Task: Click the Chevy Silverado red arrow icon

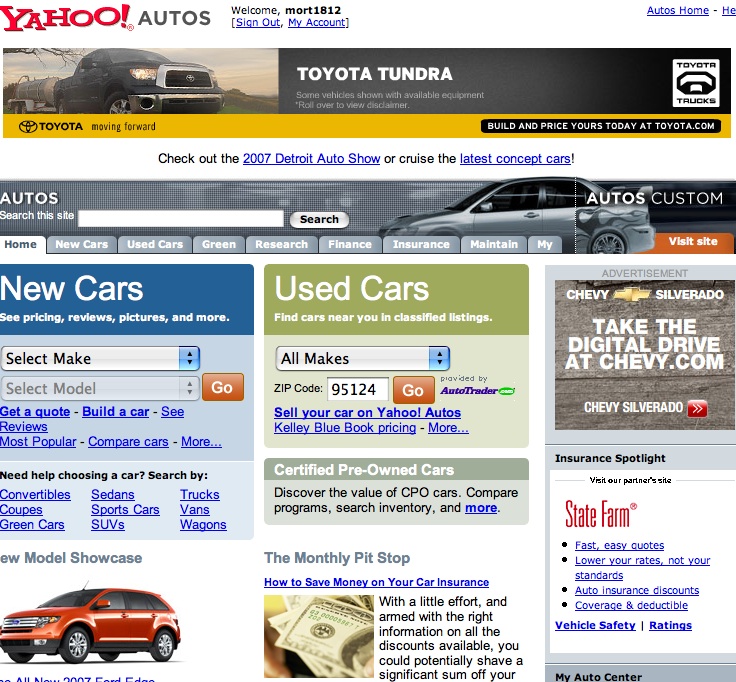Action: pos(697,408)
